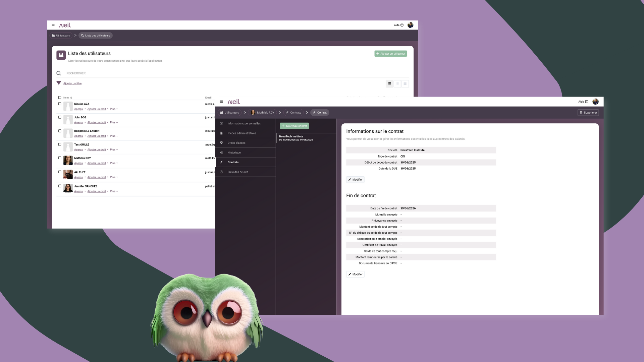The image size is (644, 362).
Task: Open Suivi des heures in sidebar
Action: (x=237, y=172)
